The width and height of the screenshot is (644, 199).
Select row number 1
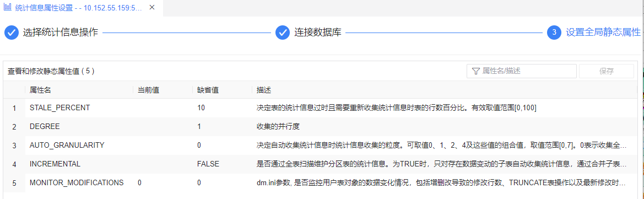14,108
